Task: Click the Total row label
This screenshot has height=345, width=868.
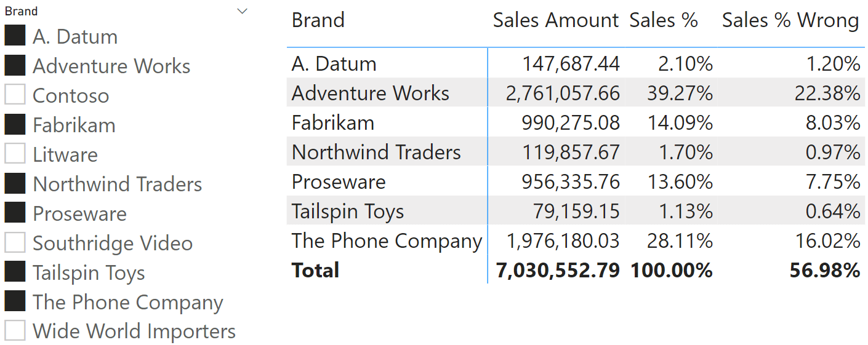Action: tap(315, 270)
